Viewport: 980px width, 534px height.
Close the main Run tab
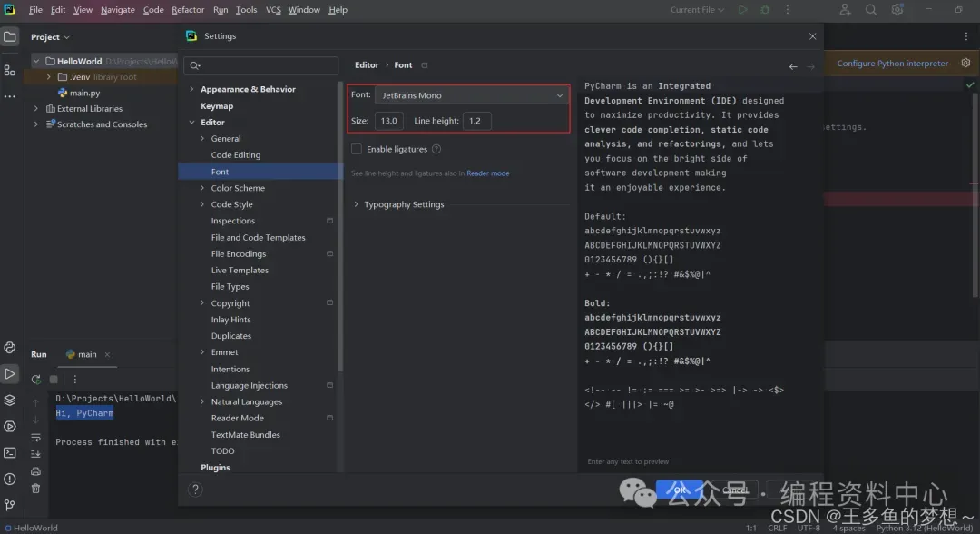107,354
